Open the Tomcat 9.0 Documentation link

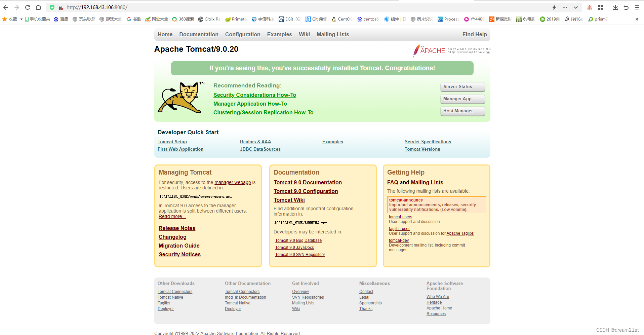pyautogui.click(x=308, y=182)
